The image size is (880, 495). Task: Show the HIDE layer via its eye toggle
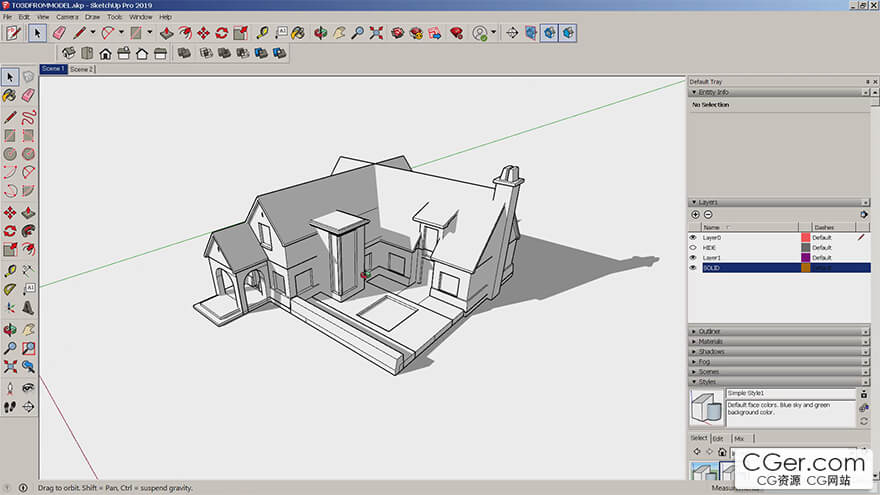(x=693, y=248)
